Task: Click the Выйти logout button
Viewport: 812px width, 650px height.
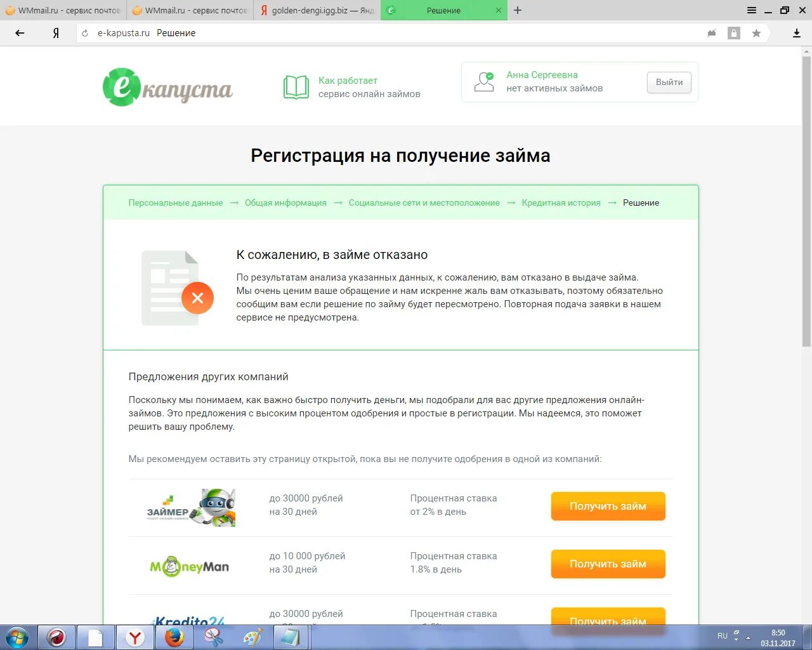Action: point(669,83)
